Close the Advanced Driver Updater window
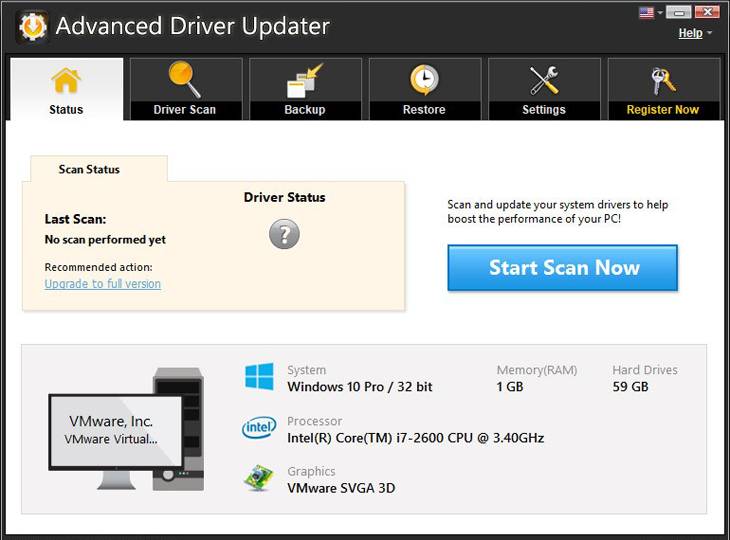This screenshot has height=540, width=730. point(707,12)
